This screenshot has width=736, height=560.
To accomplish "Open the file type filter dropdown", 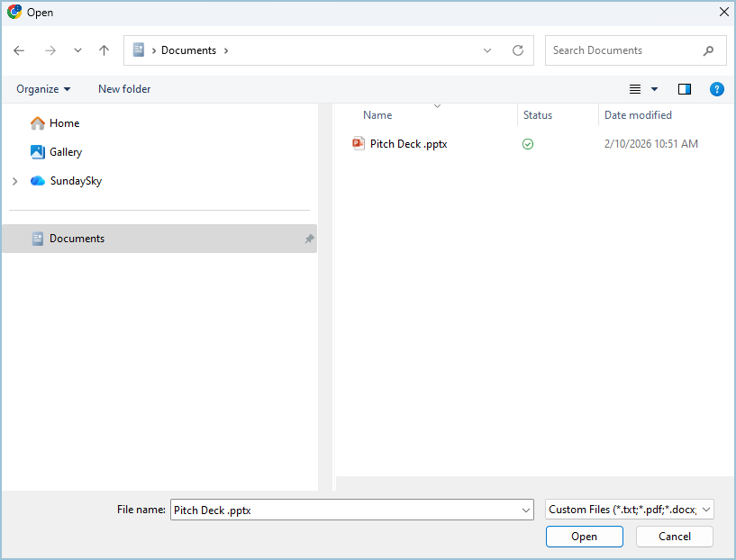I will tap(630, 510).
